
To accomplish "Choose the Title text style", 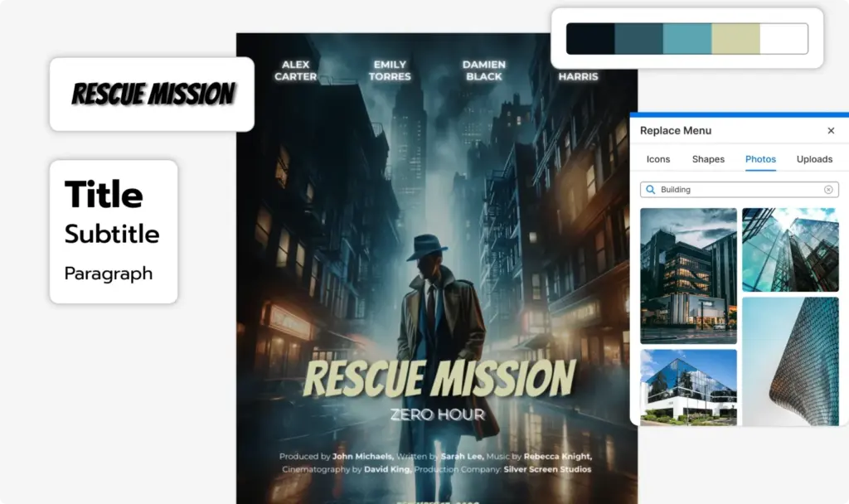I will pos(104,195).
